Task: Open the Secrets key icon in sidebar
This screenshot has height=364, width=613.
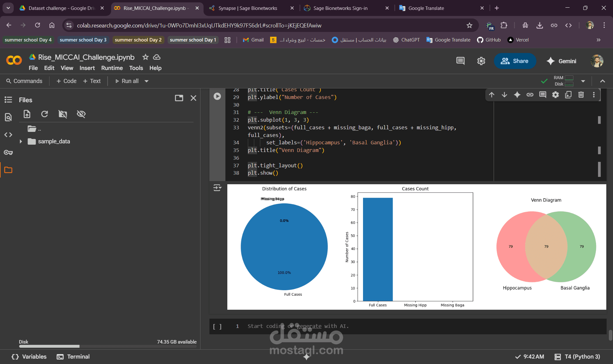Action: pos(8,152)
